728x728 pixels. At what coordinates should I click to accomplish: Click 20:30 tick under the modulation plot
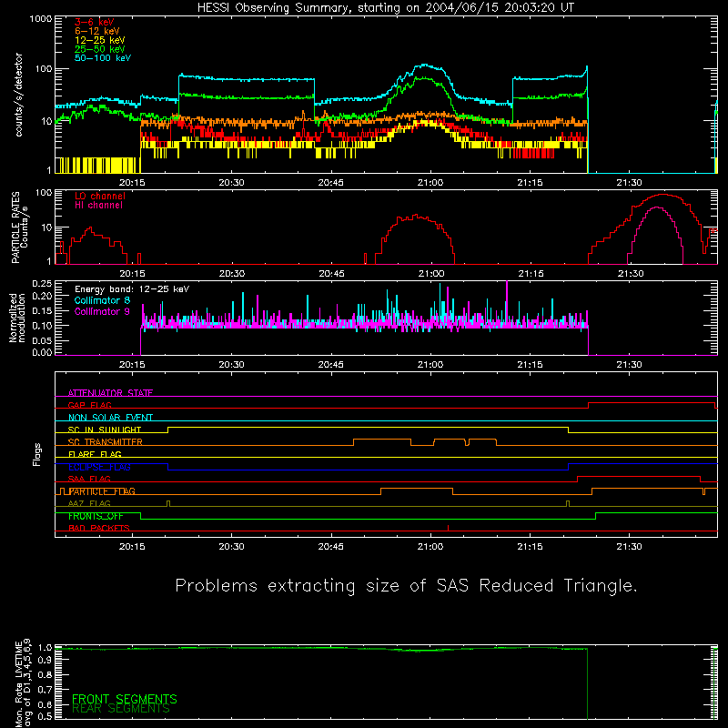(231, 365)
